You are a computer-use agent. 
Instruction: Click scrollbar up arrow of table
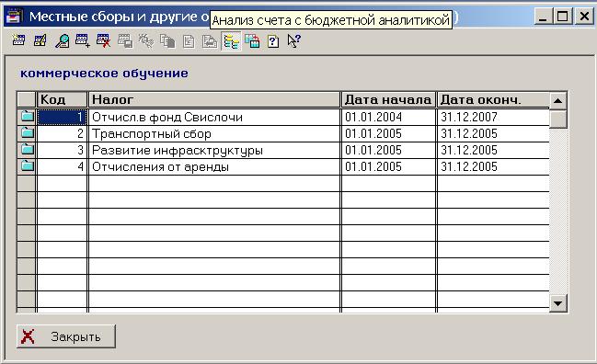[558, 100]
